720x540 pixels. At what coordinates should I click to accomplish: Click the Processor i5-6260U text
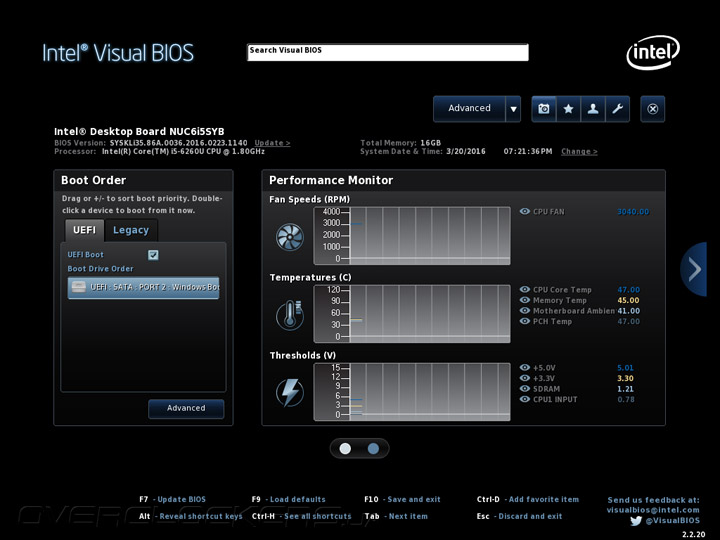coord(183,152)
